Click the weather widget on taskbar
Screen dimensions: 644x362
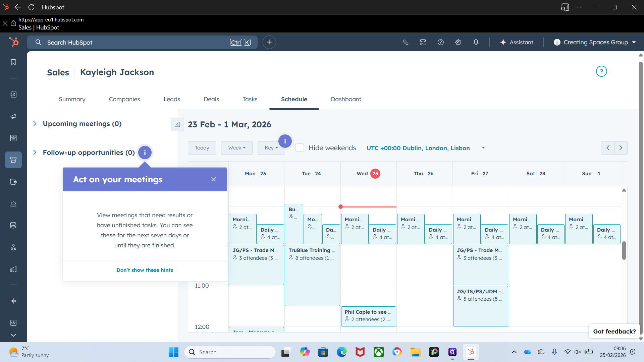(x=29, y=352)
